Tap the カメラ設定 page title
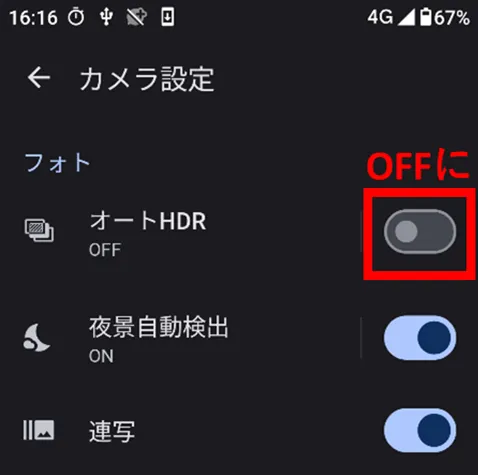 coord(147,79)
